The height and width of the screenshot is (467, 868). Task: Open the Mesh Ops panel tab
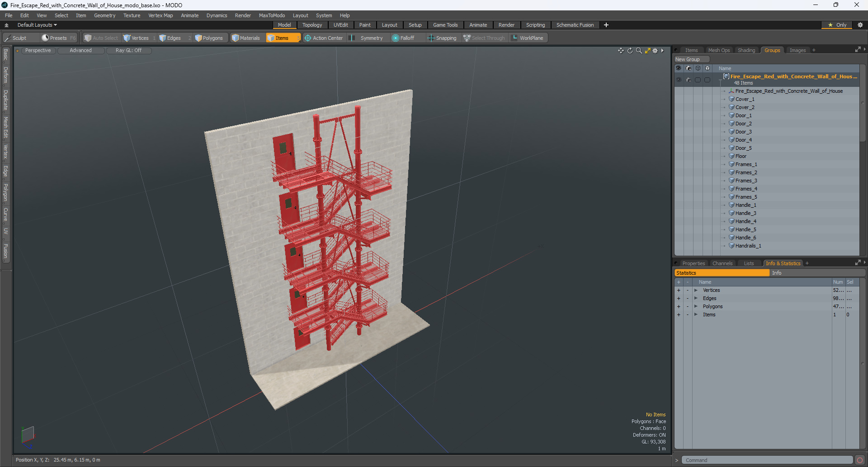click(719, 50)
